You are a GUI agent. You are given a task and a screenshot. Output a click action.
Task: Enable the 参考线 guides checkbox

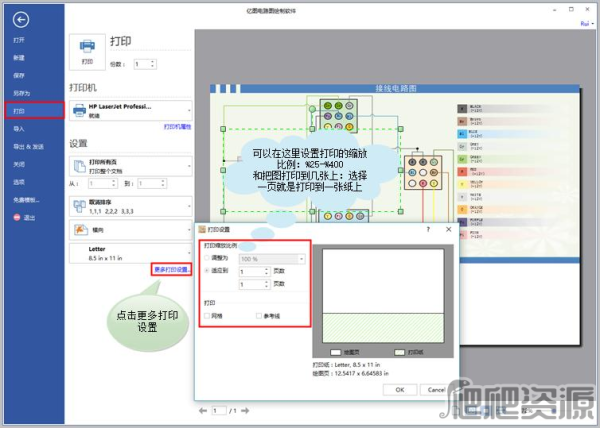pos(259,316)
